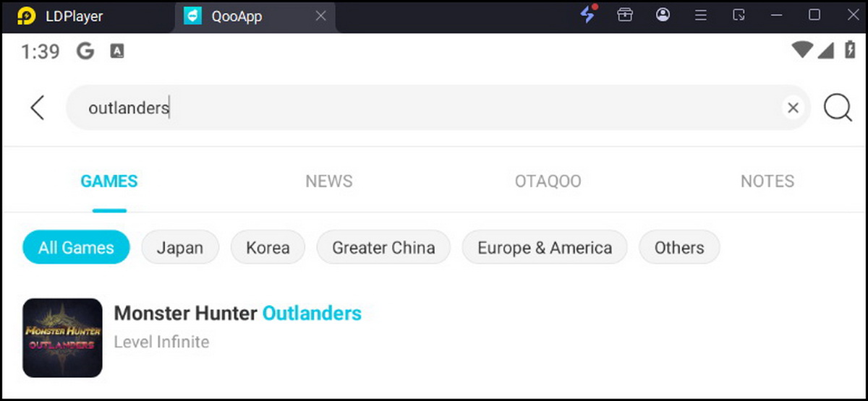The width and height of the screenshot is (868, 401).
Task: Switch to the OTAQOO tab
Action: tap(548, 181)
